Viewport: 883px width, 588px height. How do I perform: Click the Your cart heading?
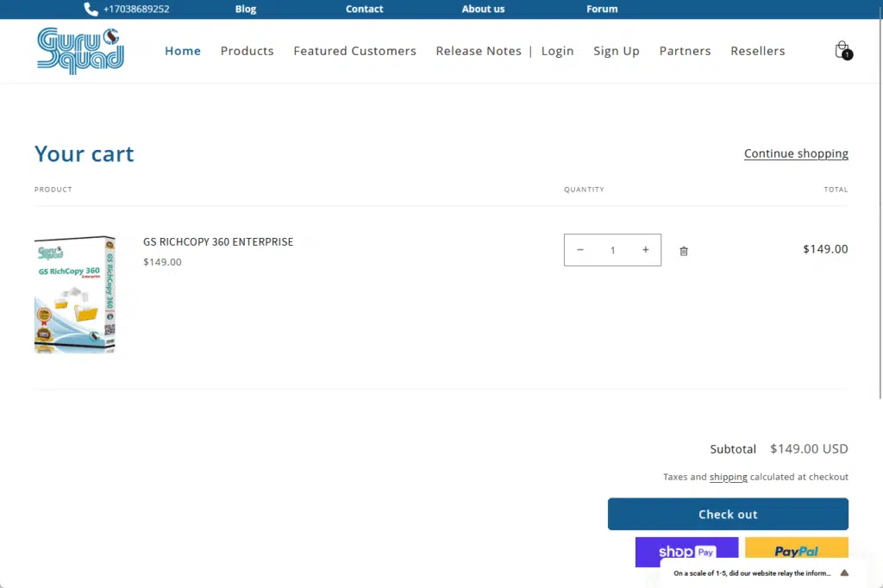click(84, 153)
